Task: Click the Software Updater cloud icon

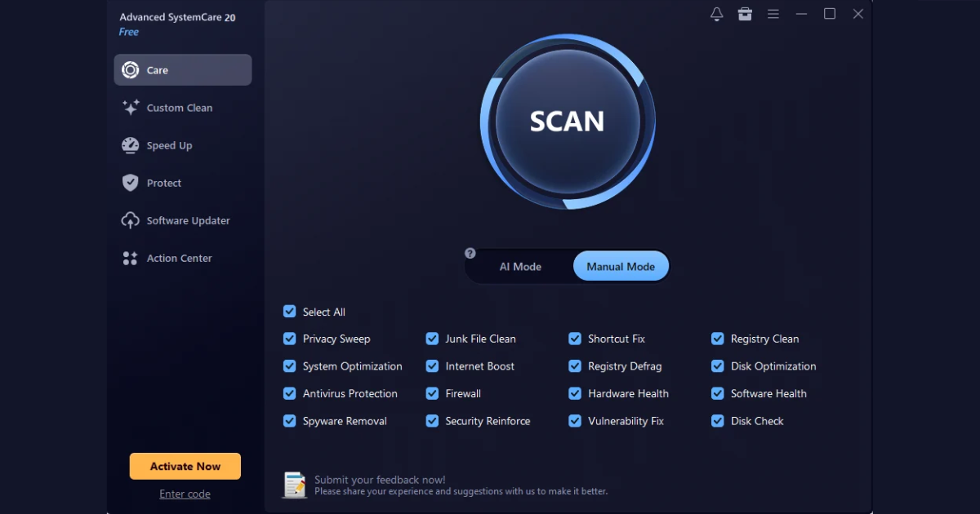Action: tap(130, 220)
